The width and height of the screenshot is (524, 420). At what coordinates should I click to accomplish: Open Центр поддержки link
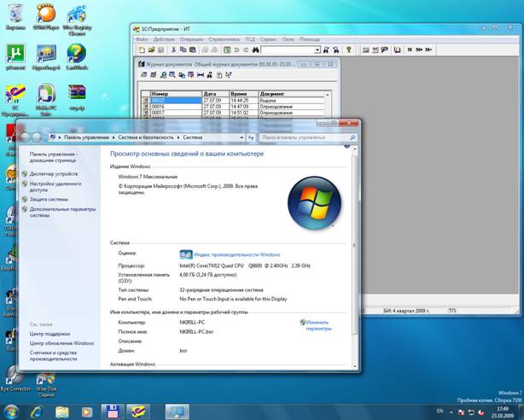coord(49,334)
